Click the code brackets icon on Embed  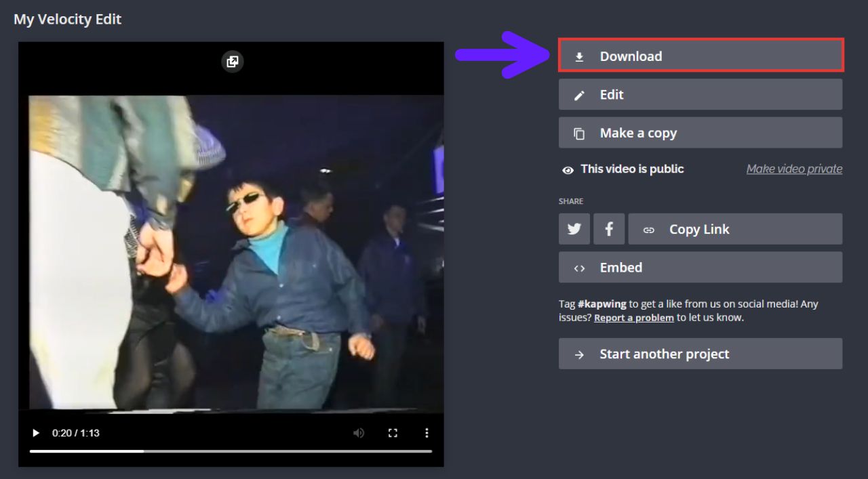(x=580, y=267)
